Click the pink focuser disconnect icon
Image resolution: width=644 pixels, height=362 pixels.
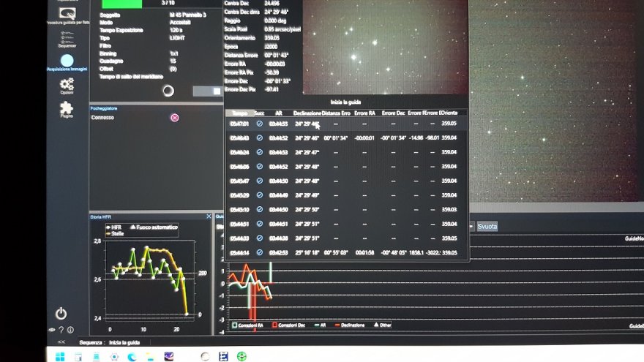point(174,118)
